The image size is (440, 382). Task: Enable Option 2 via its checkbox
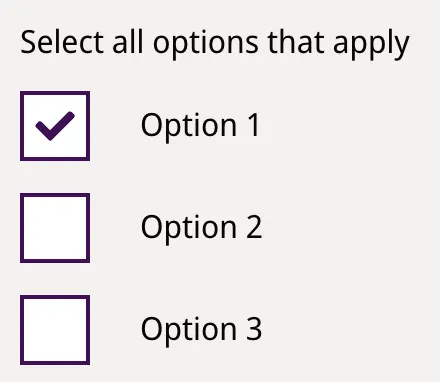pyautogui.click(x=55, y=228)
